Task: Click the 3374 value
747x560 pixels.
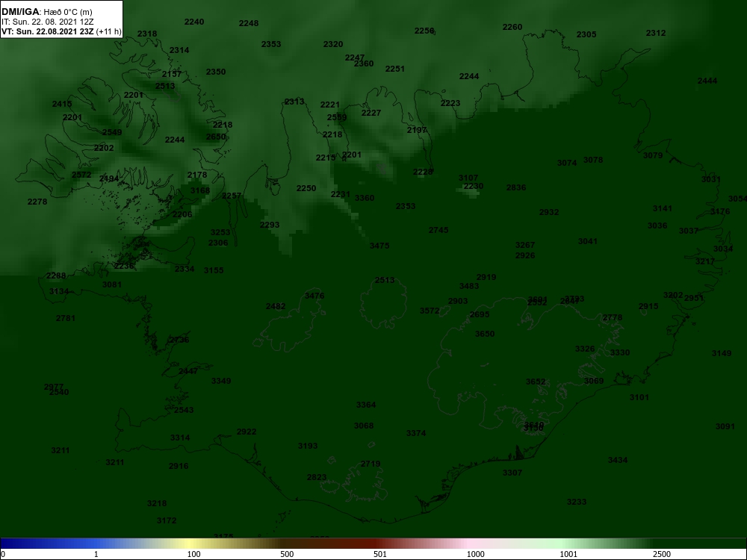Action: coord(416,433)
